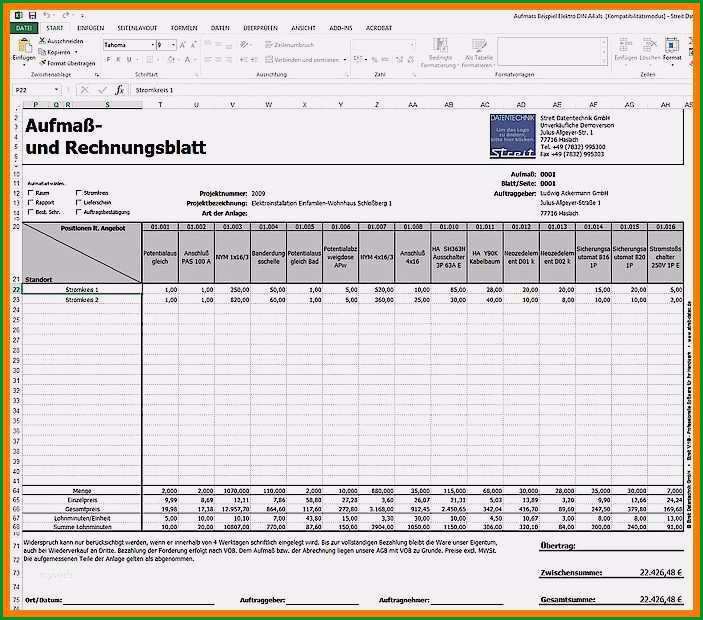
Task: Select the Stromkreis 2 cell
Action: [82, 299]
